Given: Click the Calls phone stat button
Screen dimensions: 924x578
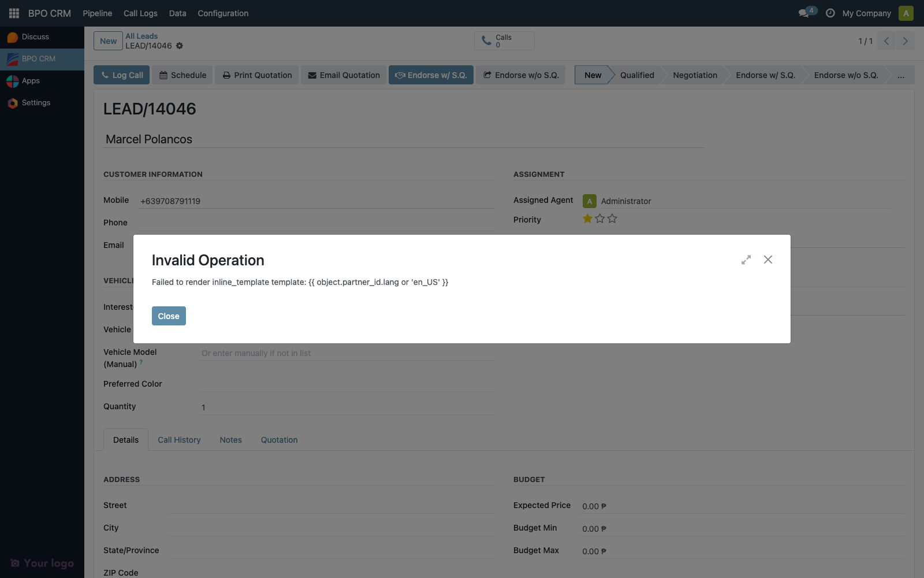Looking at the screenshot, I should click(x=504, y=40).
